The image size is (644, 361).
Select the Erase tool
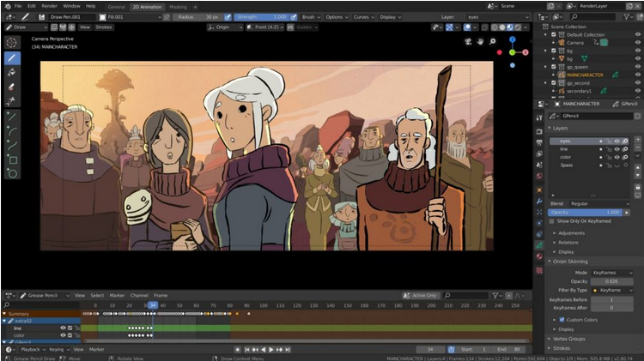[x=12, y=87]
